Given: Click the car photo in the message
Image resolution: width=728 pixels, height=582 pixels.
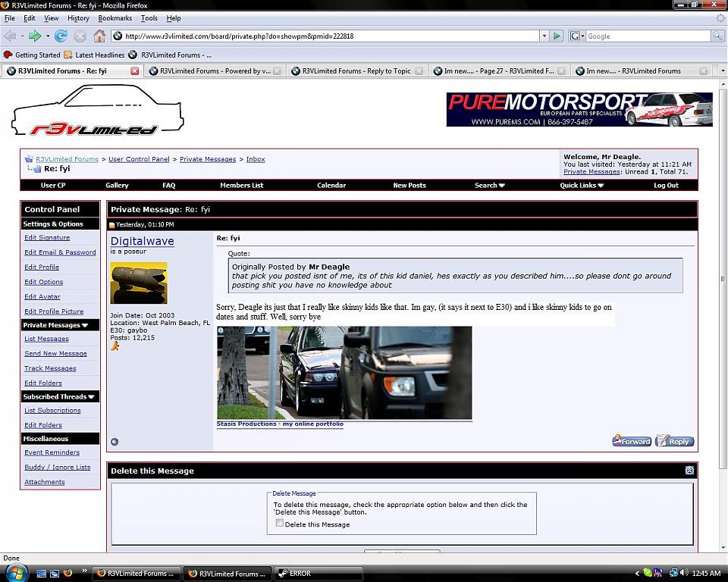Looking at the screenshot, I should [344, 372].
